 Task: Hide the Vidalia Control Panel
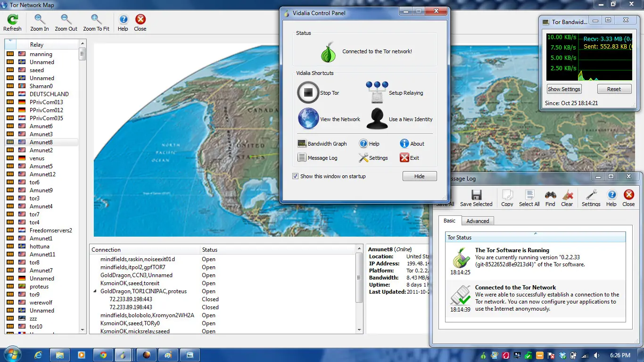(420, 176)
